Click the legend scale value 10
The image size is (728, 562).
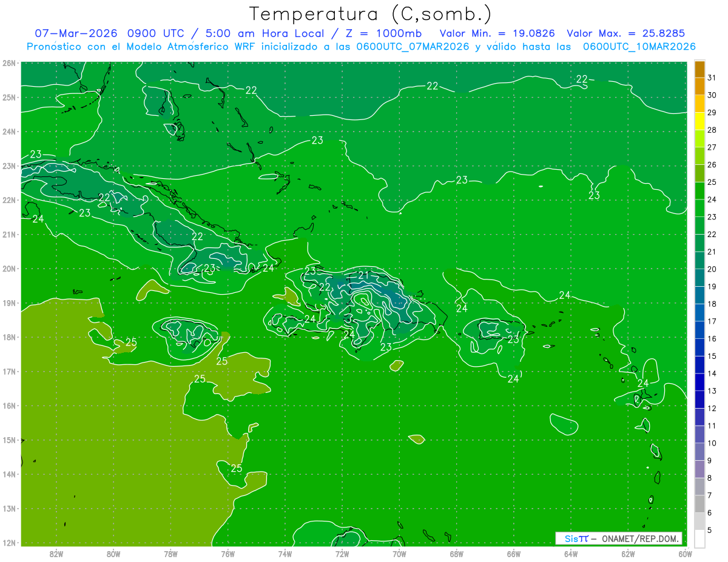pos(712,443)
